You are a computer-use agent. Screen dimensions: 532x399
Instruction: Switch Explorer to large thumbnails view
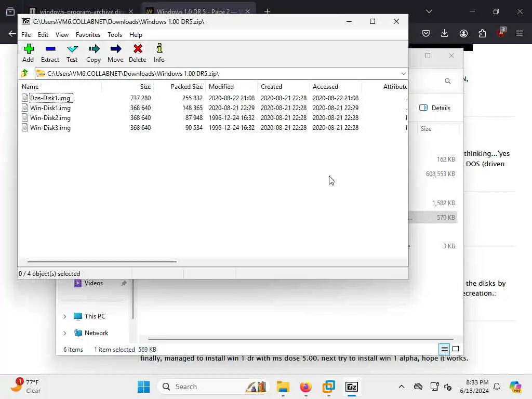[x=456, y=349]
